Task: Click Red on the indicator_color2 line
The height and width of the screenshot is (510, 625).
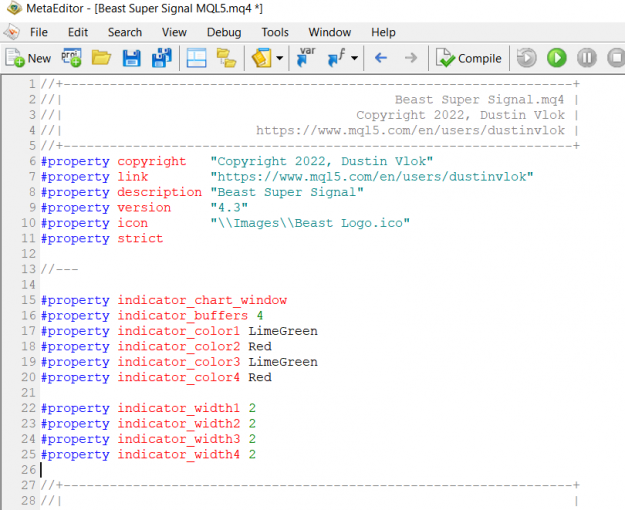Action: point(260,347)
